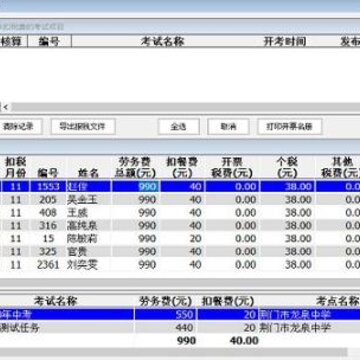Select the row with number 205
360x360 pixels.
click(180, 199)
